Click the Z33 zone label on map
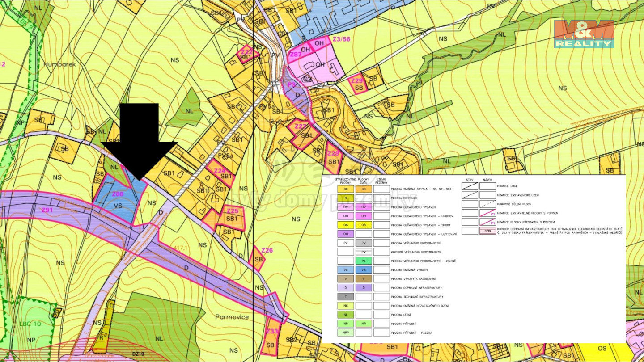Viewport: 644px width, 362px height. pos(272,331)
